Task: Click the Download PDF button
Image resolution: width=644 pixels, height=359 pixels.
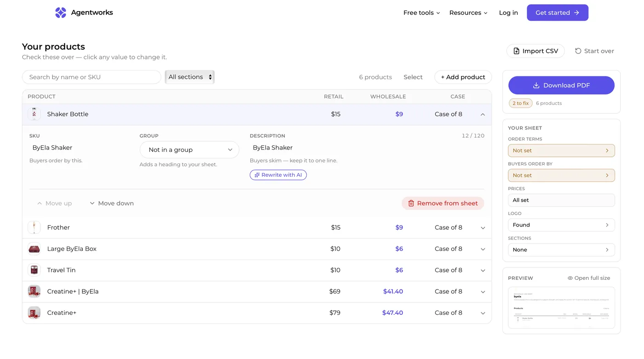Action: click(561, 86)
